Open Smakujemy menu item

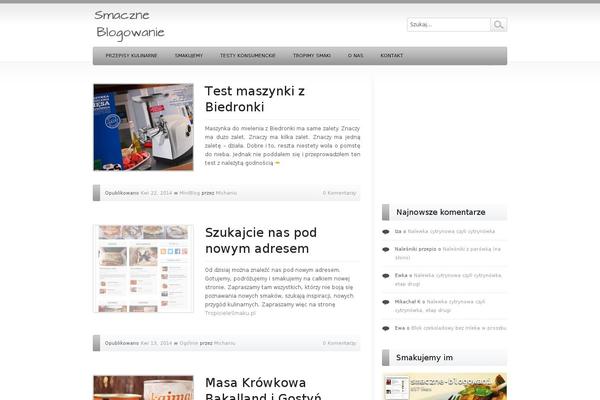189,56
